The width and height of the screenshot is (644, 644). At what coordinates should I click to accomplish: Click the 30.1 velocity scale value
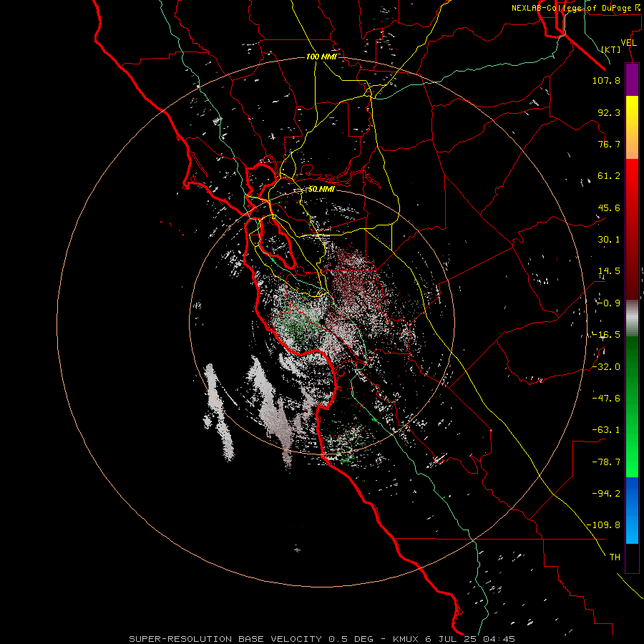point(609,240)
